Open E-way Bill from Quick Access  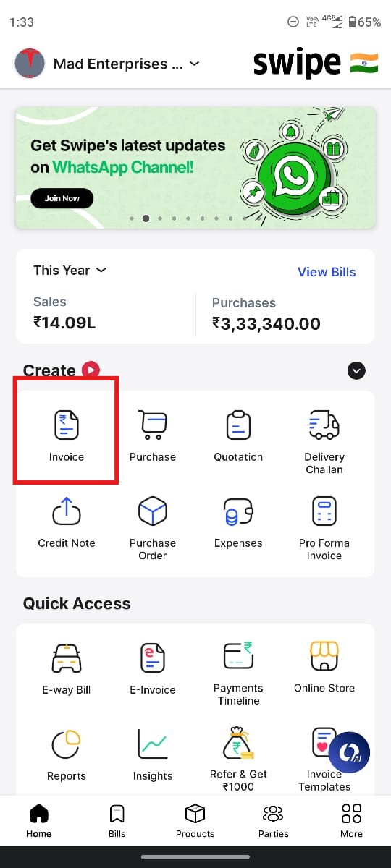pos(67,667)
